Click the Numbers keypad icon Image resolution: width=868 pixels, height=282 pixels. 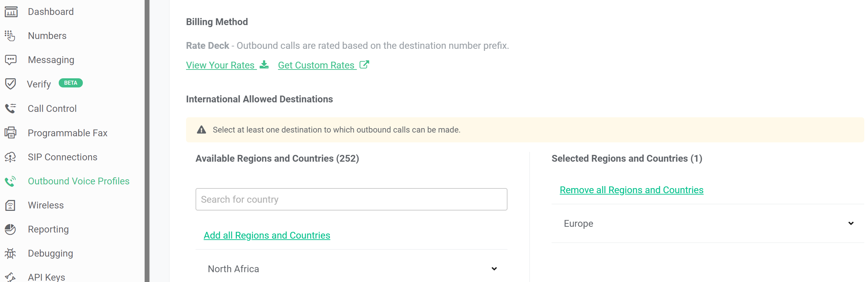(10, 36)
